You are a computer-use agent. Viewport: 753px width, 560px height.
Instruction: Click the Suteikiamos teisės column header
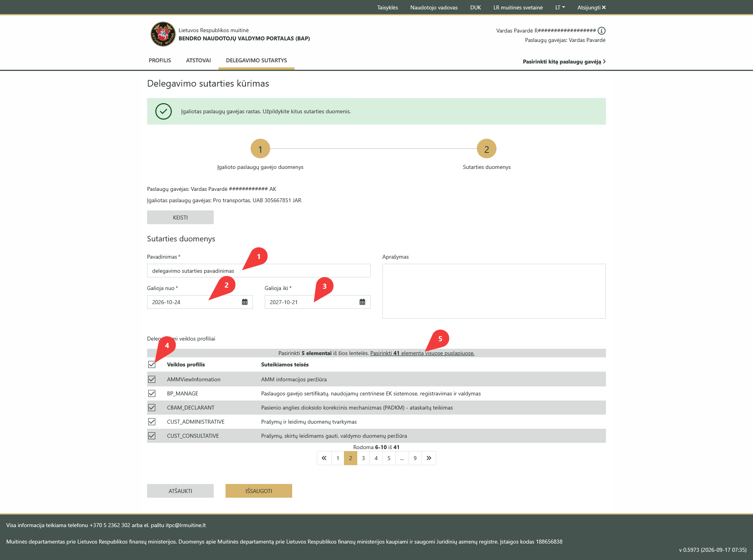pyautogui.click(x=285, y=364)
